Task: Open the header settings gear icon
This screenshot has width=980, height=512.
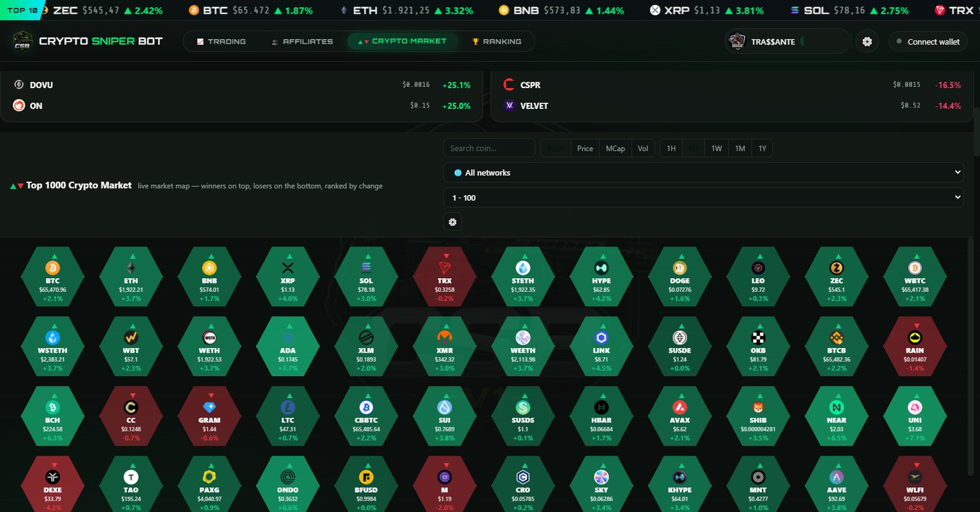Action: click(867, 41)
